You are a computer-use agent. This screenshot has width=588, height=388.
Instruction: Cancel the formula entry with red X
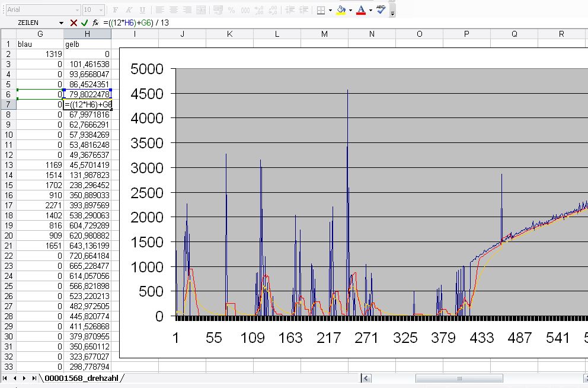[x=73, y=23]
